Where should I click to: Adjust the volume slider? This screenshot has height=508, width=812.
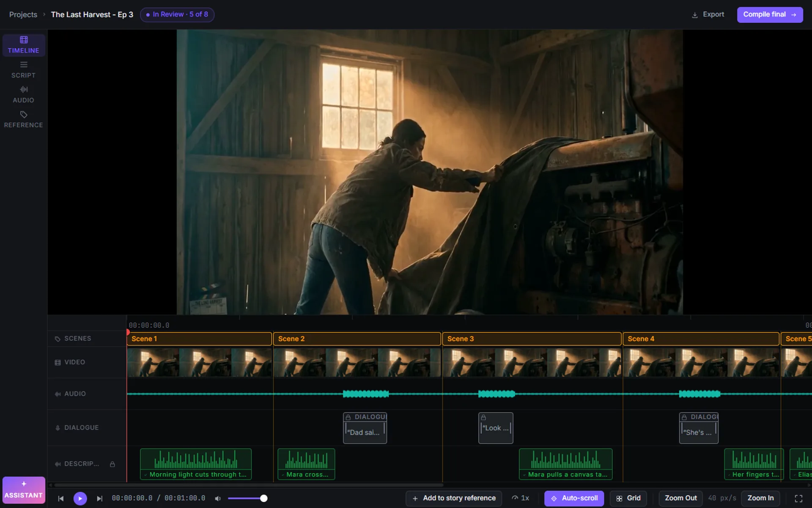click(x=247, y=498)
